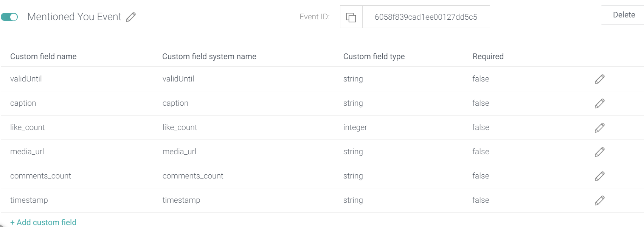Add a new custom field
Viewport: 644px width, 227px height.
43,222
